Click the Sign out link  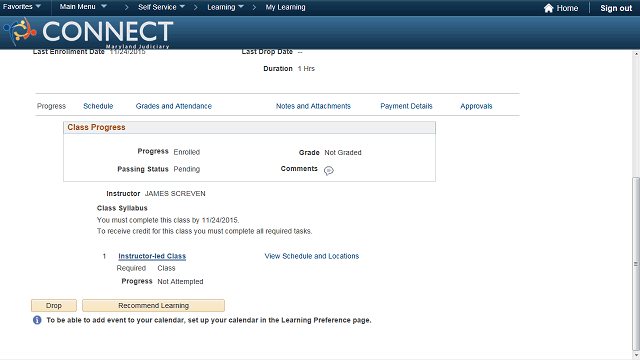(616, 8)
